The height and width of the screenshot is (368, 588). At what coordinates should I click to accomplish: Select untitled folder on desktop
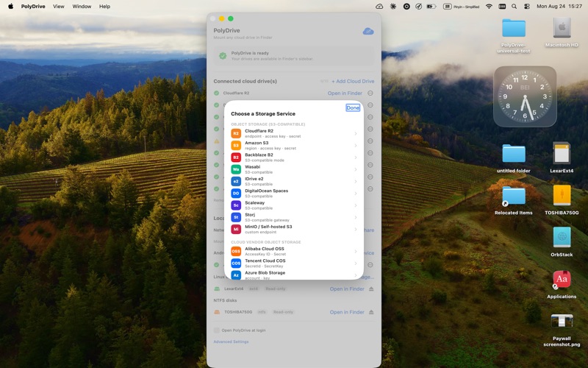point(513,158)
